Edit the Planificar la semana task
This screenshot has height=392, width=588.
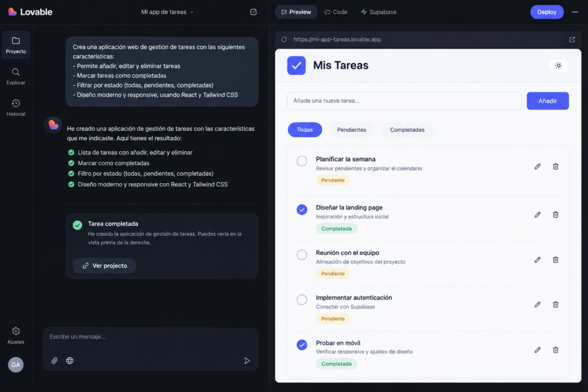click(x=537, y=166)
